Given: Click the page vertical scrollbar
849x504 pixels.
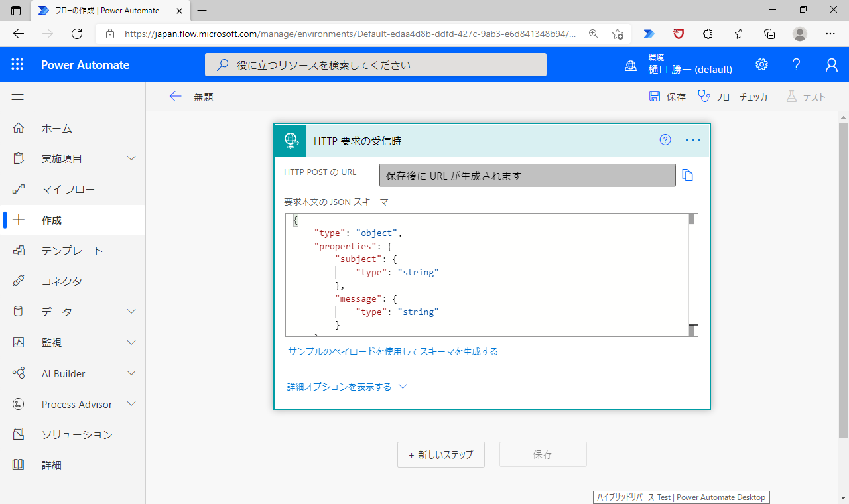Looking at the screenshot, I should (843, 279).
